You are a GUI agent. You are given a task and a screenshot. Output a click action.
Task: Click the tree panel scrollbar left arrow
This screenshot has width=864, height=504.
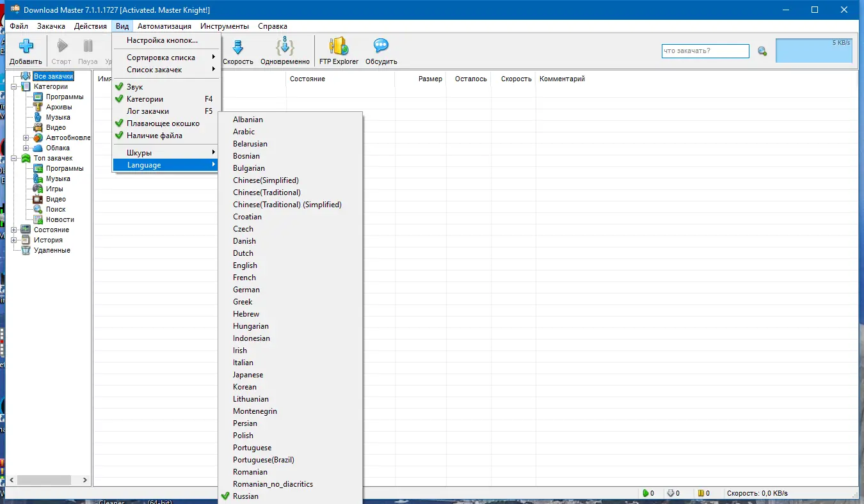point(12,480)
